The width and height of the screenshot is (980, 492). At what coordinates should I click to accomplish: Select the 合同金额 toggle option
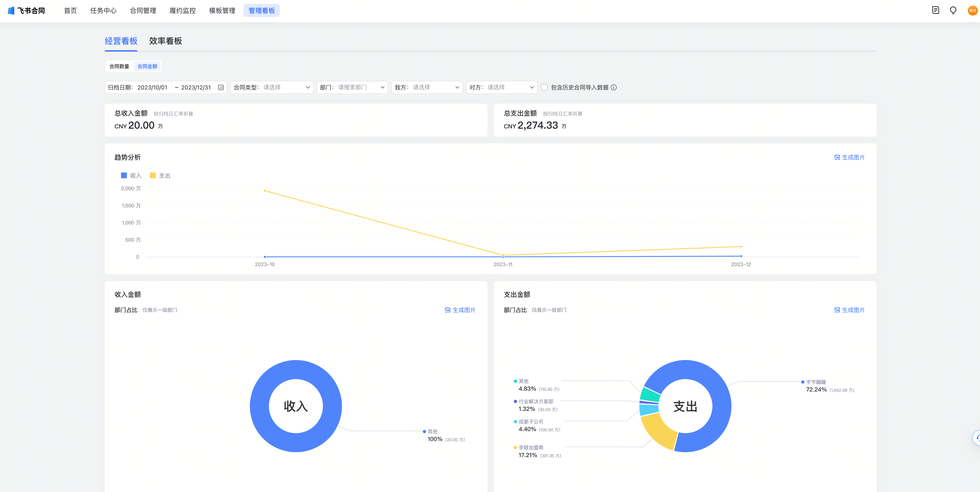(147, 66)
